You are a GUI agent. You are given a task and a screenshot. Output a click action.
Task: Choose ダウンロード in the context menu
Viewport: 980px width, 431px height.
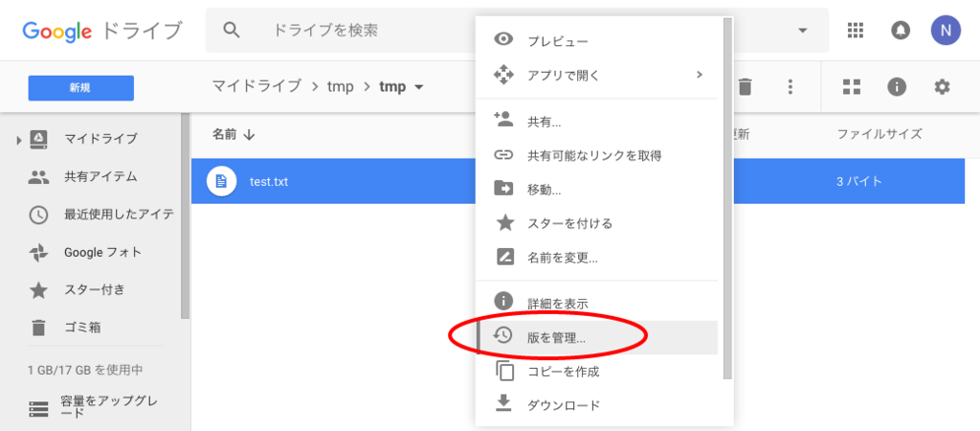point(597,405)
